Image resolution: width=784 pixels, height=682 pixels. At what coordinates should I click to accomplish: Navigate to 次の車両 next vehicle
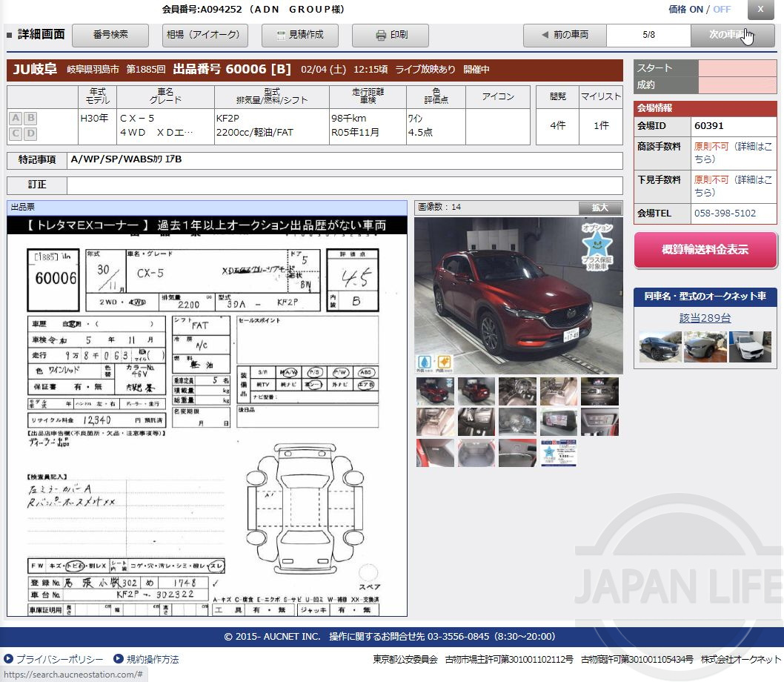pyautogui.click(x=732, y=35)
